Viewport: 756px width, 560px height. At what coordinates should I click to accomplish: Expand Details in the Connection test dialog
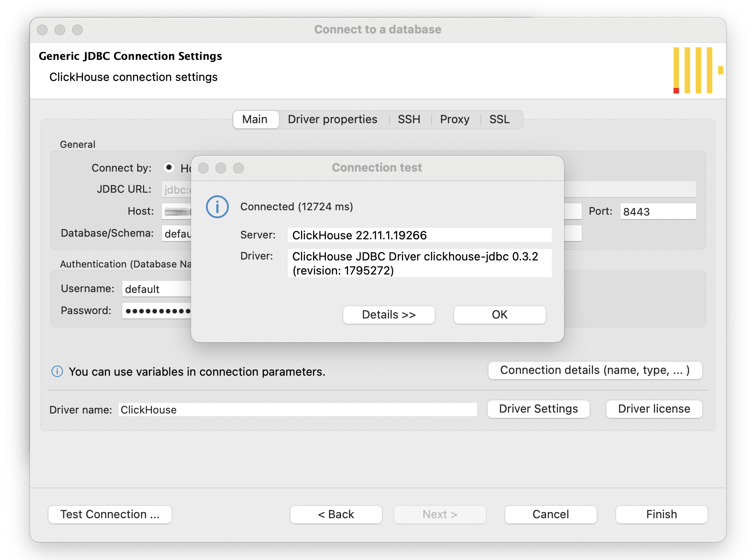pos(389,315)
